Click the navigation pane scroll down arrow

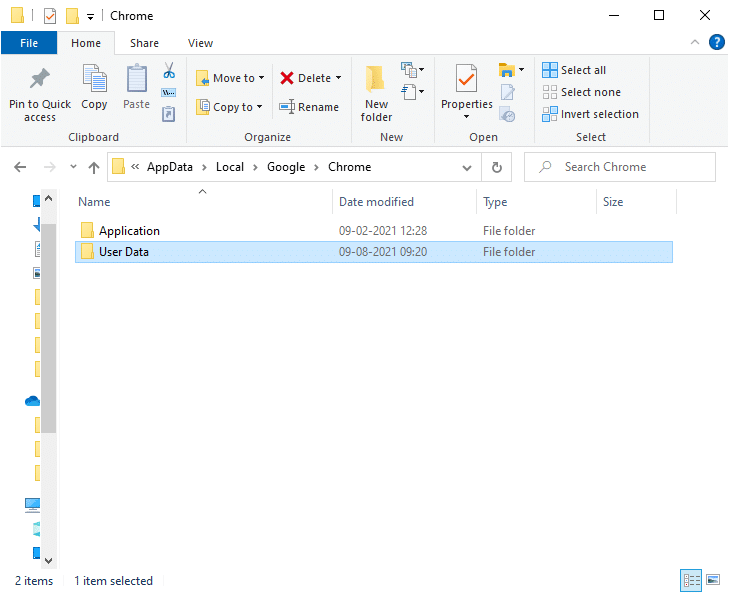point(48,560)
